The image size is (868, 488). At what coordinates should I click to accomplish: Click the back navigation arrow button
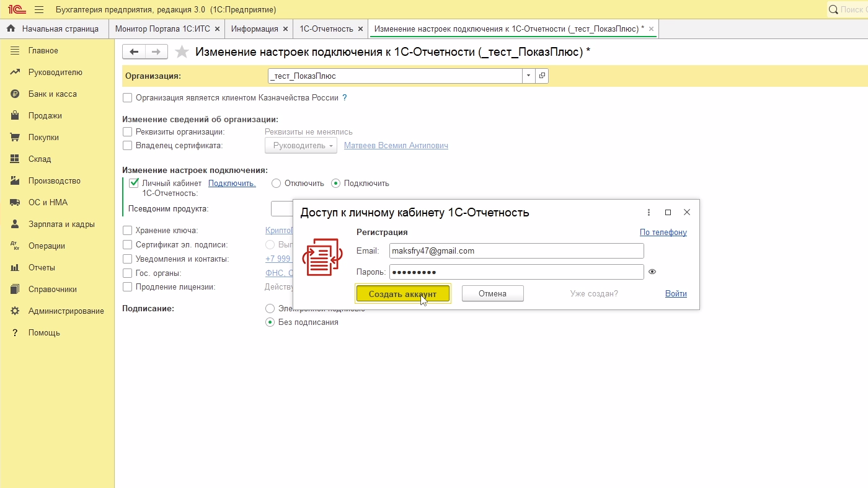(134, 52)
